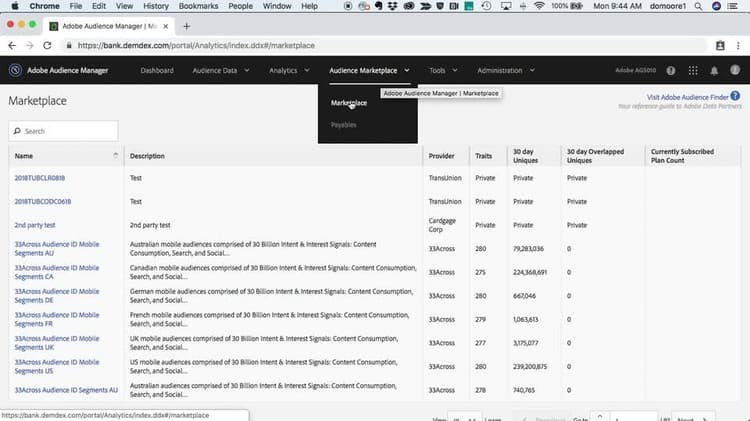750x421 pixels.
Task: Open 33Across Audience ID Mobile Segments CA
Action: [57, 272]
